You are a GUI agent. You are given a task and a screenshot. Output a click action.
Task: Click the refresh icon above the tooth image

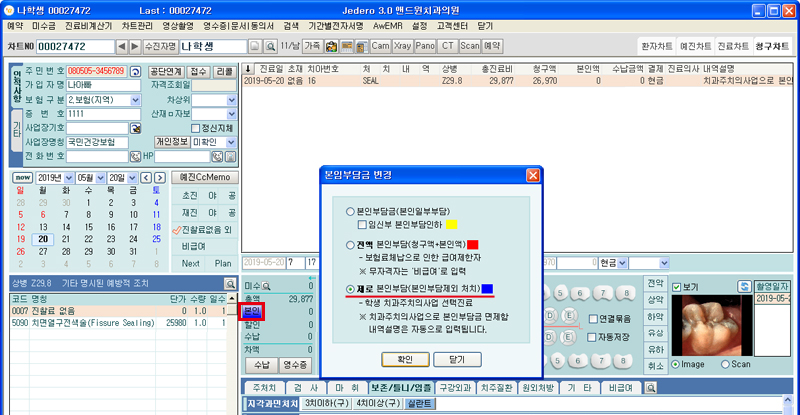click(x=744, y=286)
